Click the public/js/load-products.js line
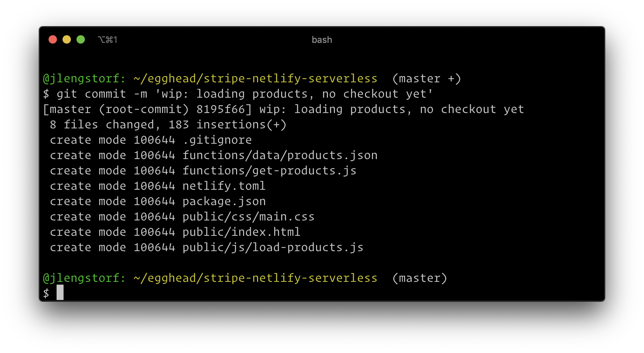 tap(272, 247)
